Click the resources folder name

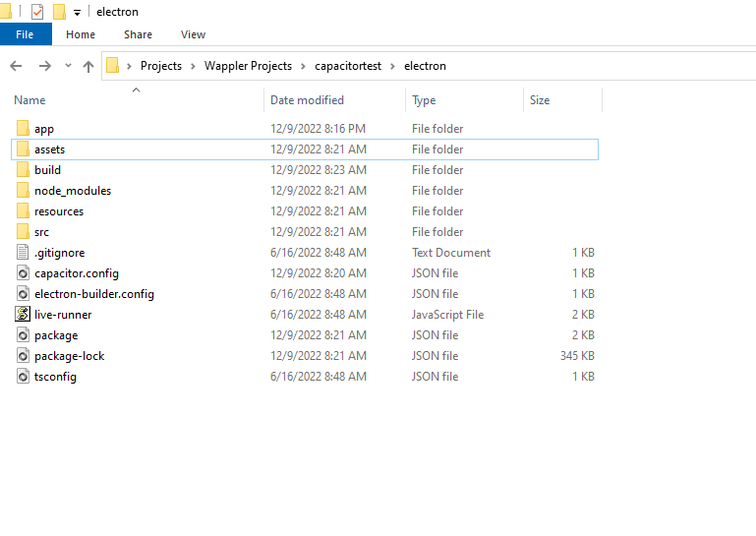(x=59, y=211)
